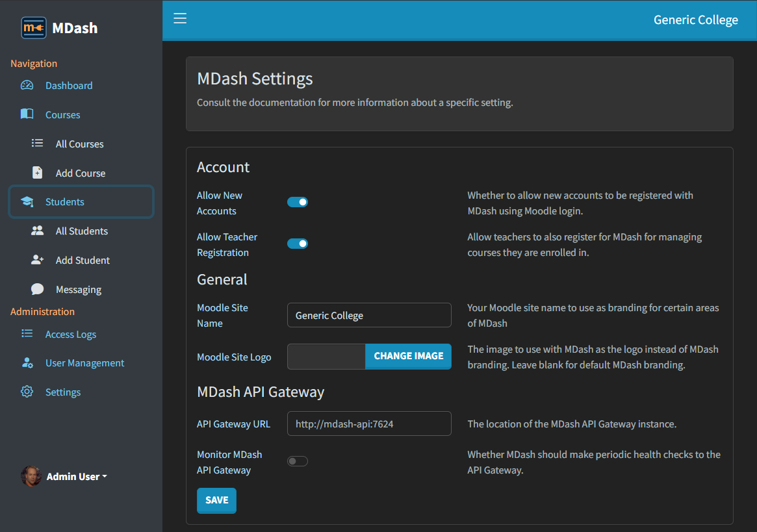Click the Account section heading
This screenshot has width=757, height=532.
223,167
